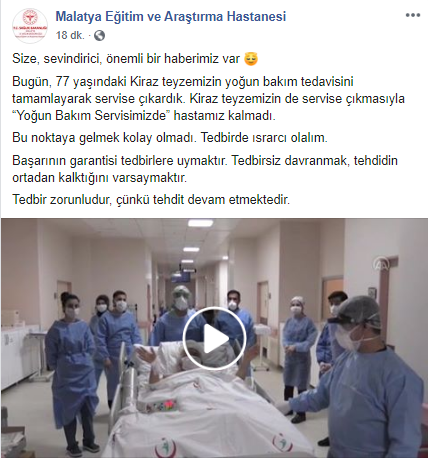428x458 pixels.
Task: Open the three-dot post options menu
Action: click(412, 15)
